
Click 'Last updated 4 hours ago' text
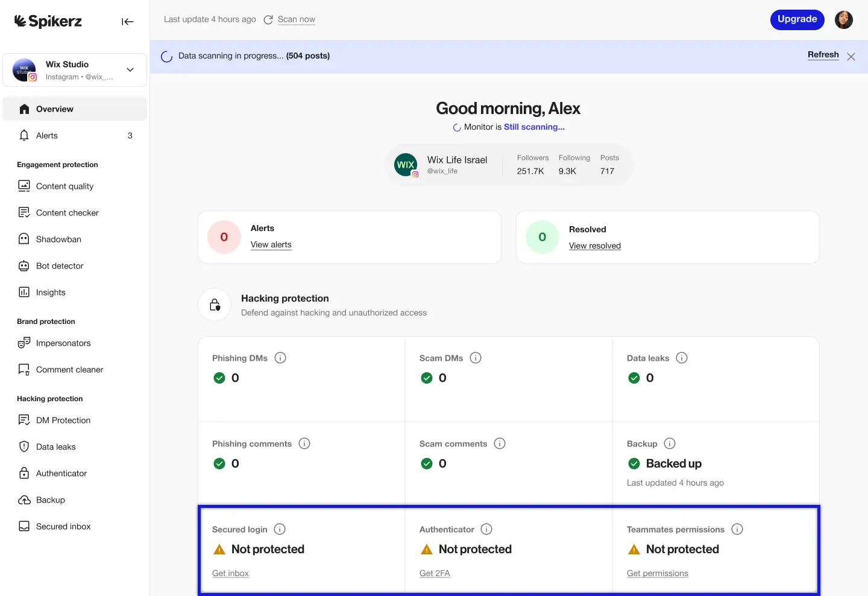(675, 483)
